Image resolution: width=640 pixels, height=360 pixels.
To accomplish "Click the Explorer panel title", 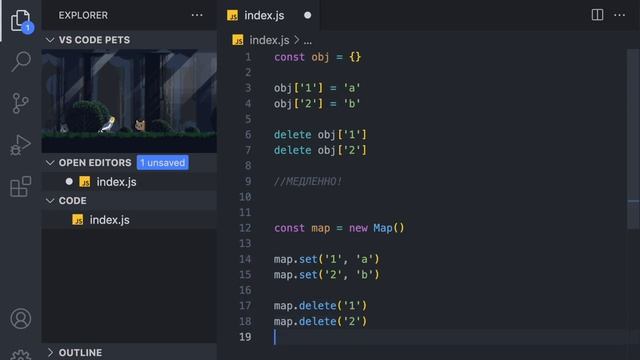I will 83,15.
